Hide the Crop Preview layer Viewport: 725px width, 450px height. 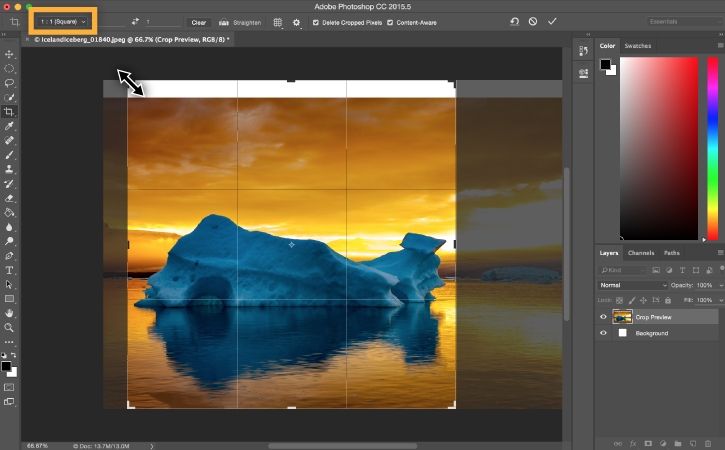click(x=603, y=317)
